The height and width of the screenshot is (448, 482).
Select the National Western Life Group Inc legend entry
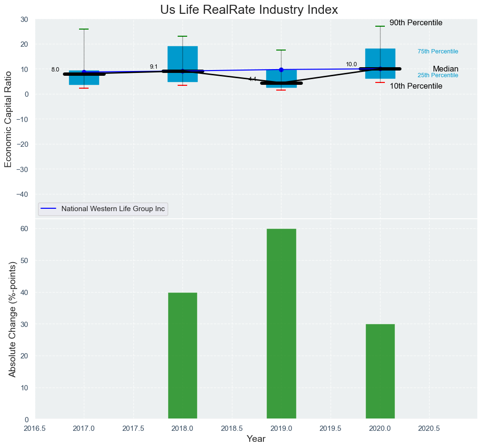click(113, 209)
